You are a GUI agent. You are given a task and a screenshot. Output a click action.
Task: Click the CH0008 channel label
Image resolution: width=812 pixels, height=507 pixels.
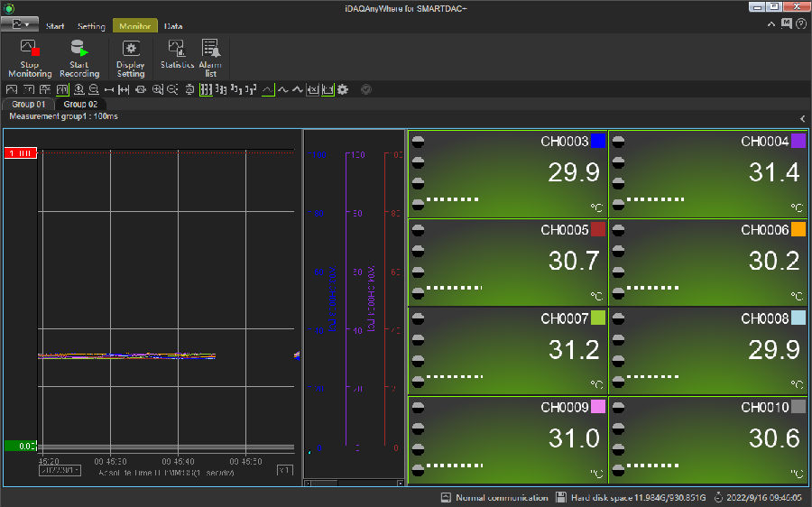(765, 318)
